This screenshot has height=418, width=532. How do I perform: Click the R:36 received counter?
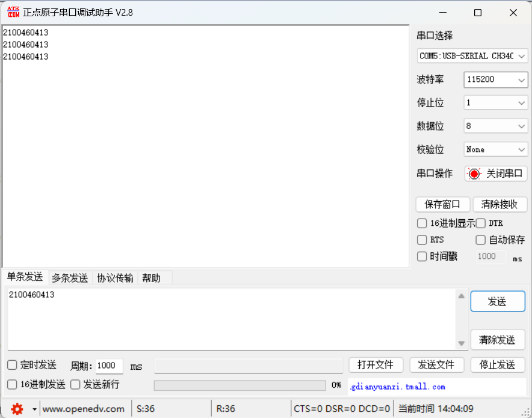tap(226, 409)
